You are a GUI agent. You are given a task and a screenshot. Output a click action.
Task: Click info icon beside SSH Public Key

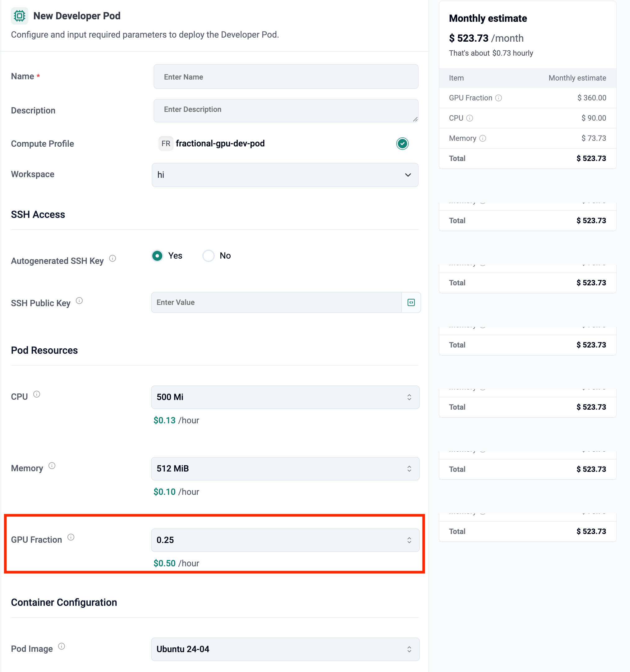point(79,301)
